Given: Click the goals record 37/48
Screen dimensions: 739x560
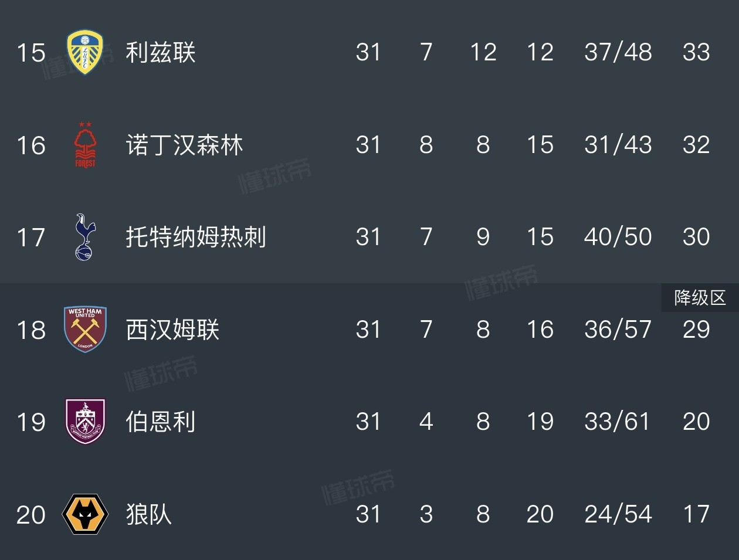Looking at the screenshot, I should tap(618, 52).
